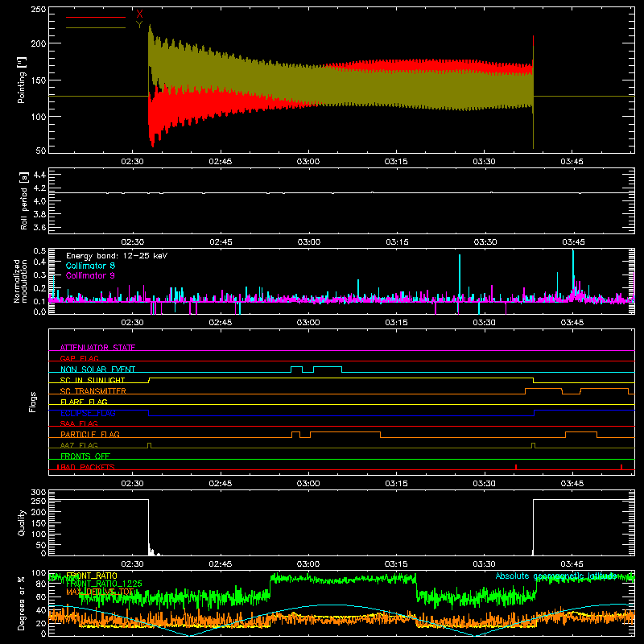
Task: Select the green FRONT_RATIO_1225 legend label
Action: pos(104,584)
